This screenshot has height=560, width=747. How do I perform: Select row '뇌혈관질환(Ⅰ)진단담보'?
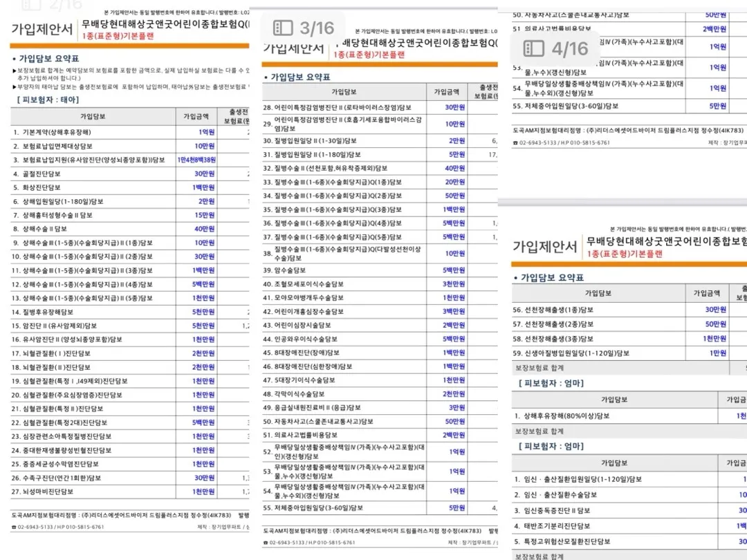[129, 353]
